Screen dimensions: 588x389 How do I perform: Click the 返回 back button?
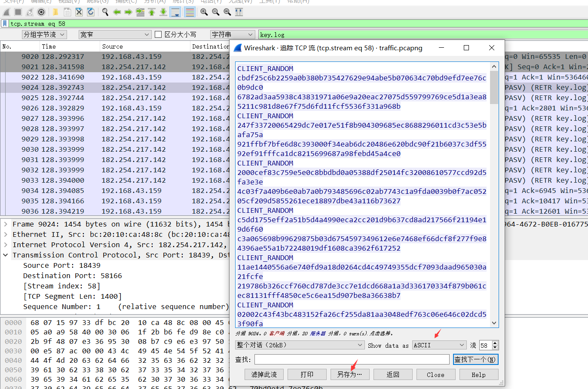pyautogui.click(x=393, y=374)
